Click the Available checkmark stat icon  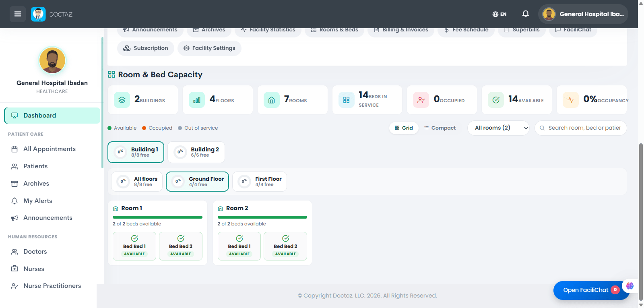point(496,100)
